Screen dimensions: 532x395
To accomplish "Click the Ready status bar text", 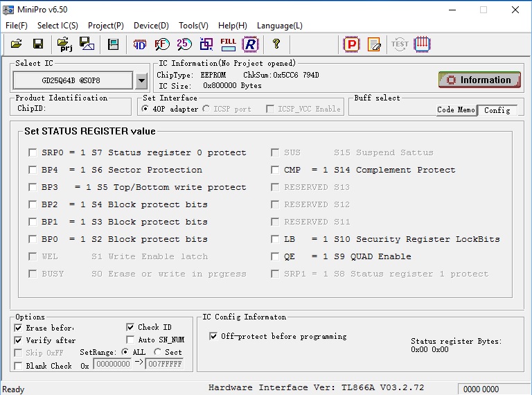I will pyautogui.click(x=13, y=389).
